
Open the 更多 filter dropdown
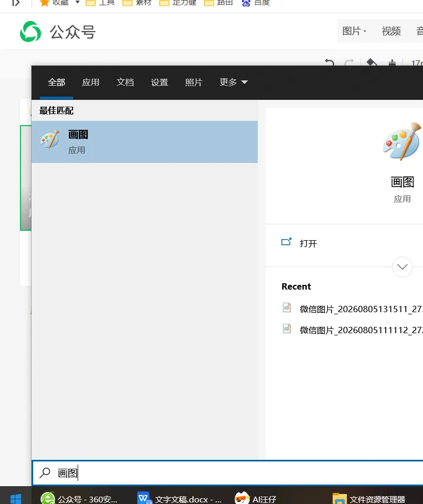pyautogui.click(x=234, y=83)
